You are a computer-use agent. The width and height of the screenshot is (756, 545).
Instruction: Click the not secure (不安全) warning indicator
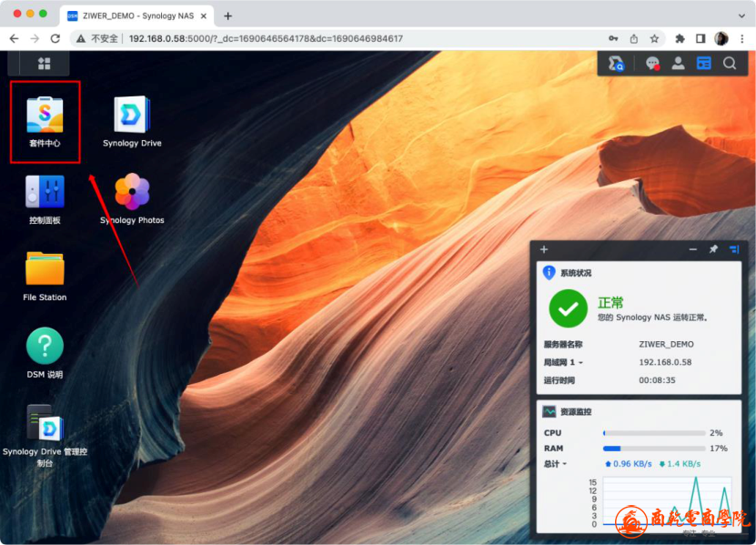point(97,38)
